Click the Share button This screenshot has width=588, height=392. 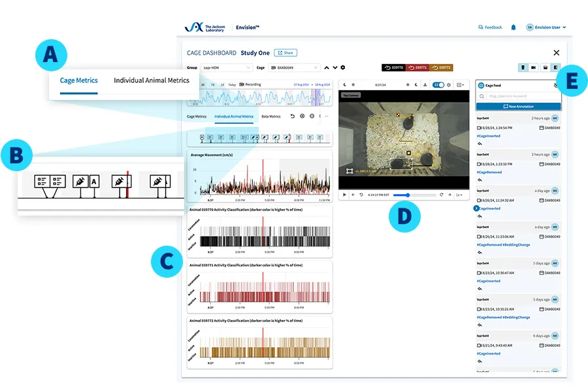tap(285, 53)
